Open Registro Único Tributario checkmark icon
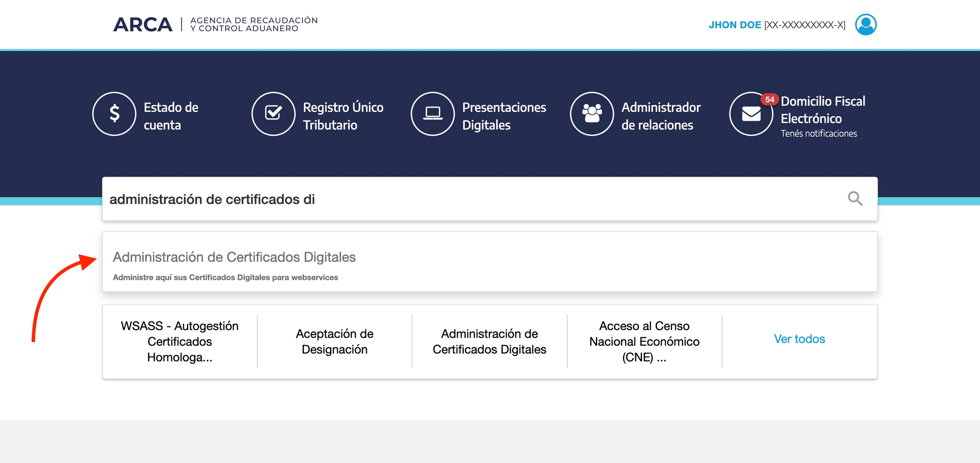980x463 pixels. pyautogui.click(x=273, y=114)
